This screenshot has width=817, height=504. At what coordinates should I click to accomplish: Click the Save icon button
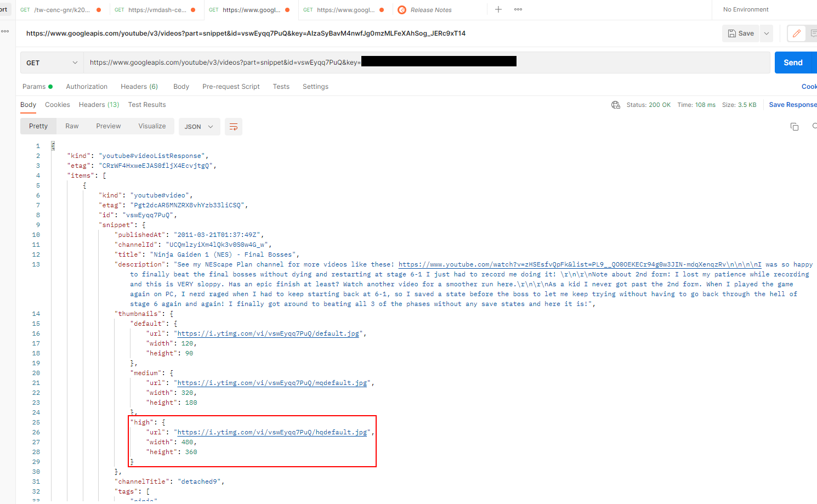(x=741, y=33)
